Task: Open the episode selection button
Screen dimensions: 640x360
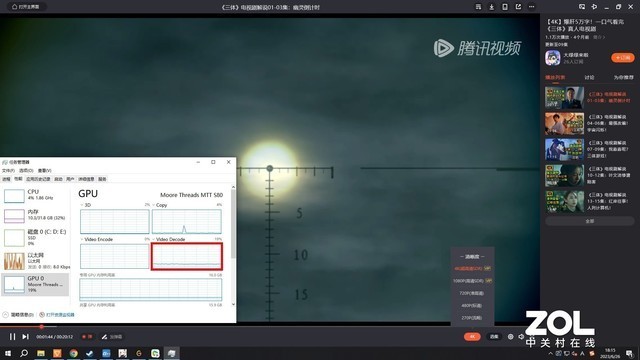Action: 494,337
